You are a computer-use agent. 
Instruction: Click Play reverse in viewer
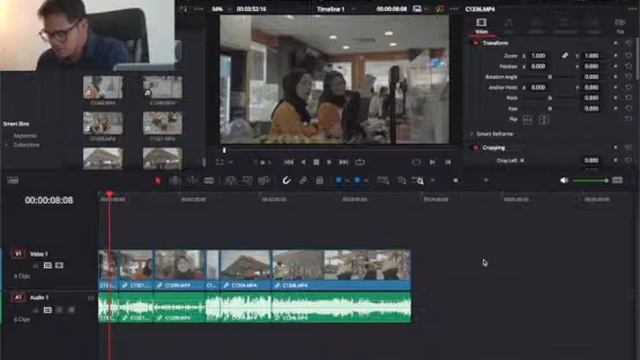pos(303,162)
